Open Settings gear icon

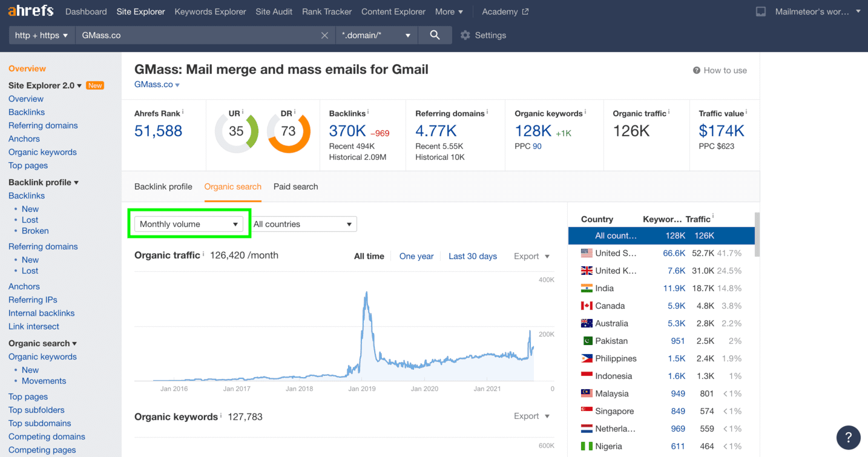click(465, 35)
